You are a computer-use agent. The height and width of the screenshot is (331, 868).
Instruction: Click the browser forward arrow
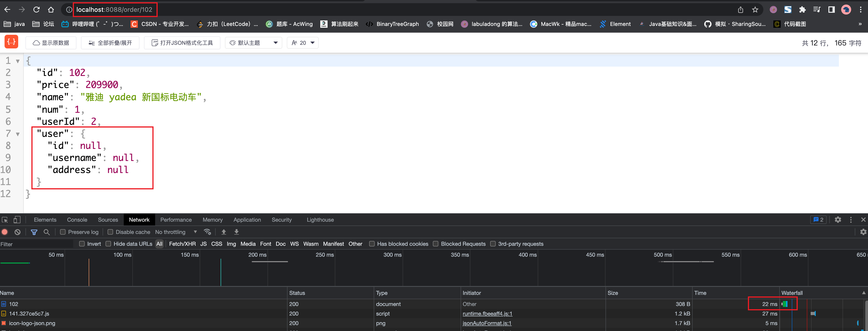tap(22, 9)
